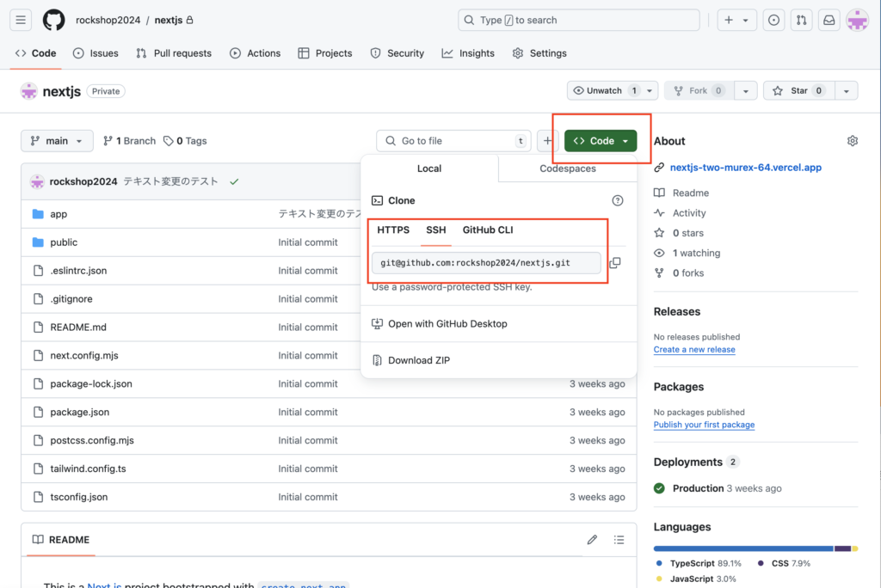Open pull requests icon in top bar

tap(801, 21)
